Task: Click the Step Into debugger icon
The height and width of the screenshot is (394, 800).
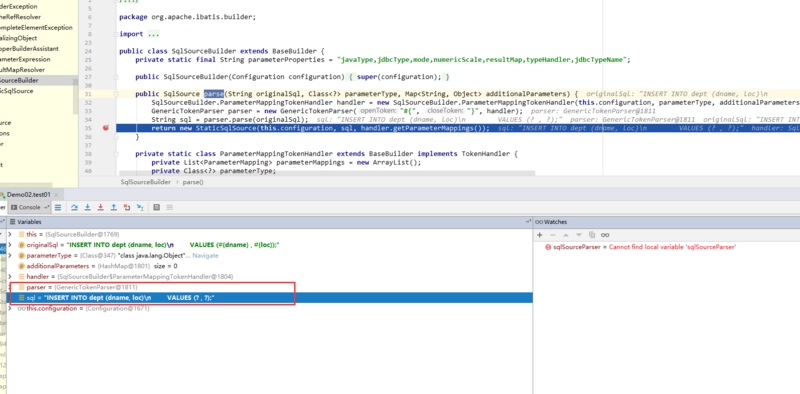Action: (88, 207)
